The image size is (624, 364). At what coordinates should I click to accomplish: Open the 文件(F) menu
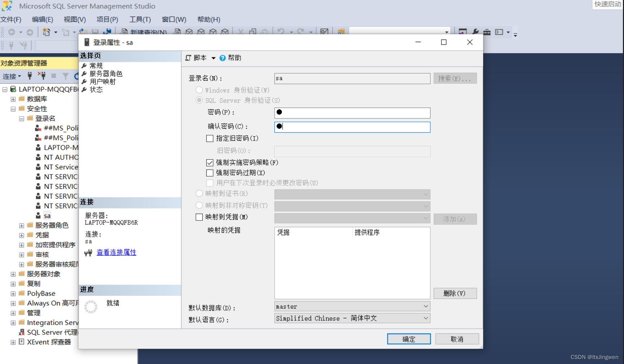pos(11,19)
